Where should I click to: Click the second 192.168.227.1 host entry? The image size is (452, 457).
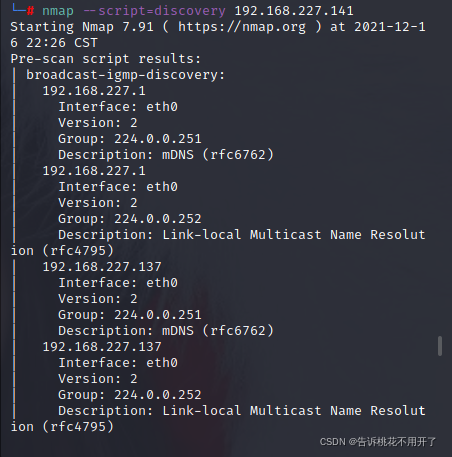[x=94, y=171]
